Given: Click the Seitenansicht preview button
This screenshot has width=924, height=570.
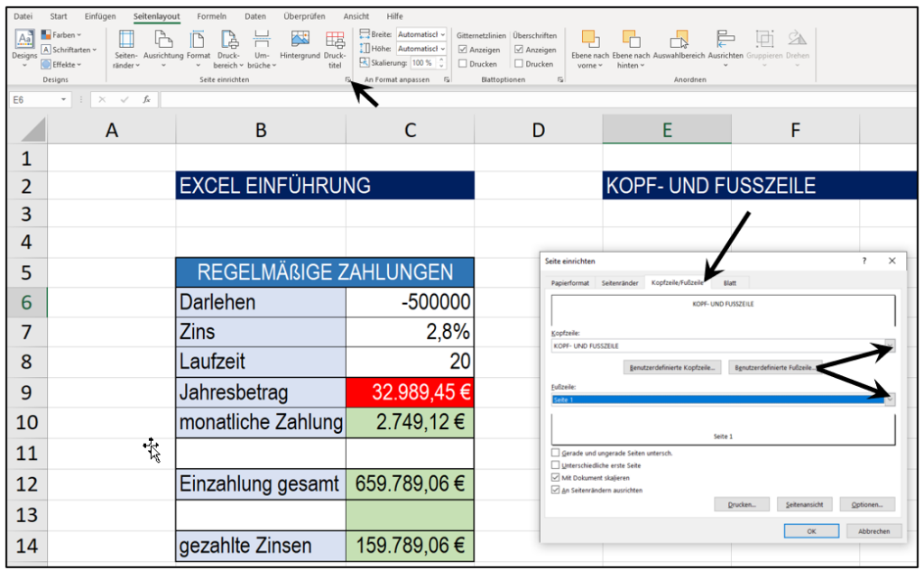Looking at the screenshot, I should coord(804,505).
